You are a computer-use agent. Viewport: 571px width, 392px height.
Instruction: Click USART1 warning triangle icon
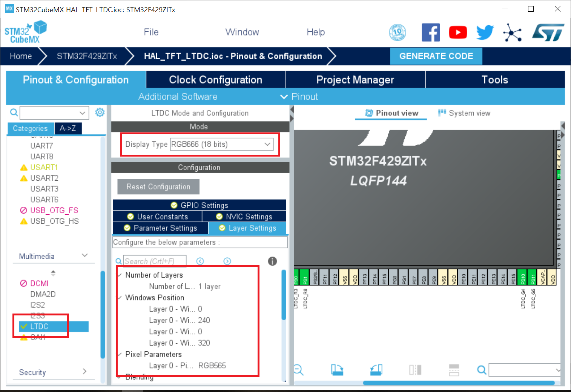click(24, 168)
